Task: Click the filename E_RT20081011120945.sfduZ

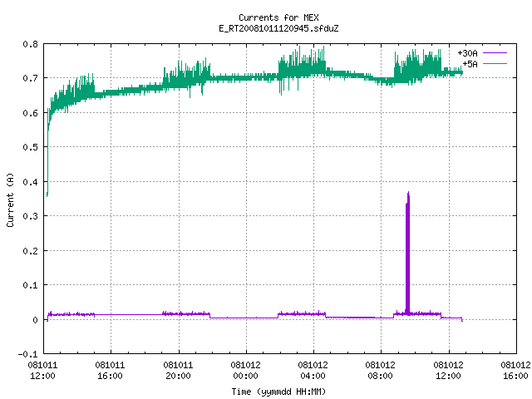Action: click(278, 28)
